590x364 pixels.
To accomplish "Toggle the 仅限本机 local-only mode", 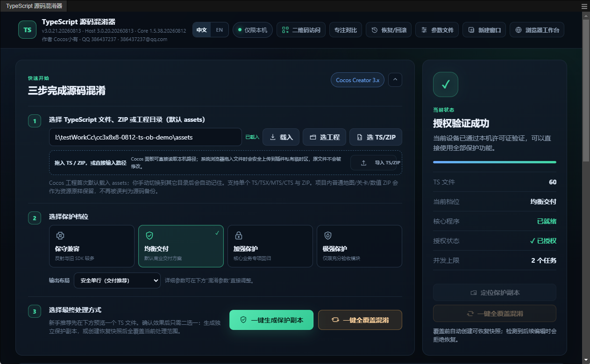I will pyautogui.click(x=253, y=30).
